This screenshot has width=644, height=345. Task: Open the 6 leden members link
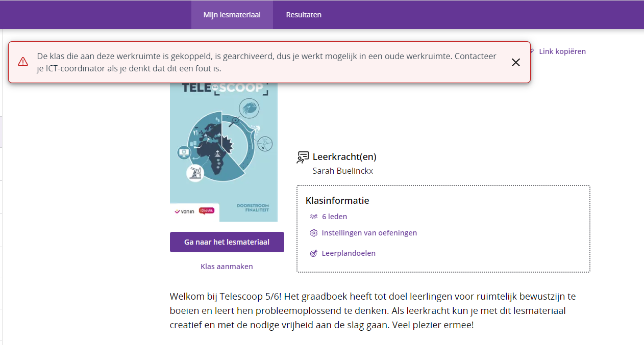334,217
